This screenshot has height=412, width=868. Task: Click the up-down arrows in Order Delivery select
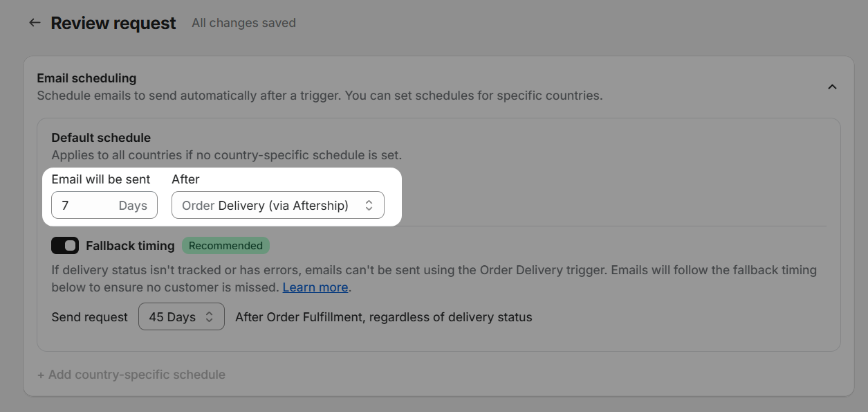[x=369, y=205]
